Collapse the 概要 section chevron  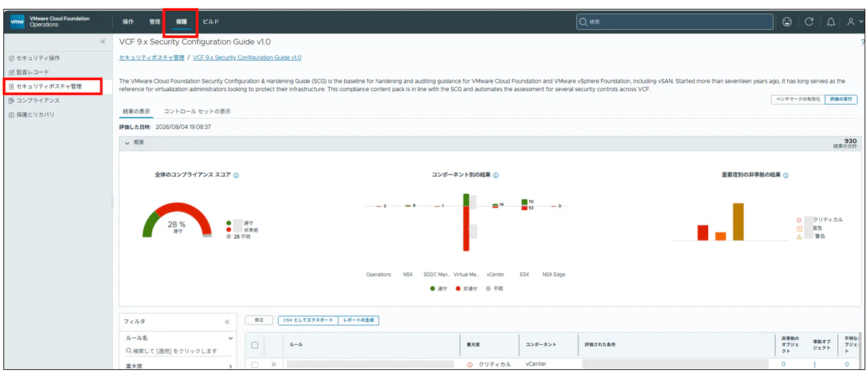(126, 143)
